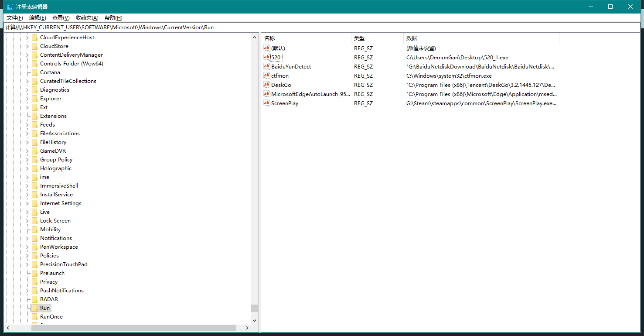The width and height of the screenshot is (644, 336).
Task: Click the tree vertical scrollbar thumb
Action: pos(254,308)
